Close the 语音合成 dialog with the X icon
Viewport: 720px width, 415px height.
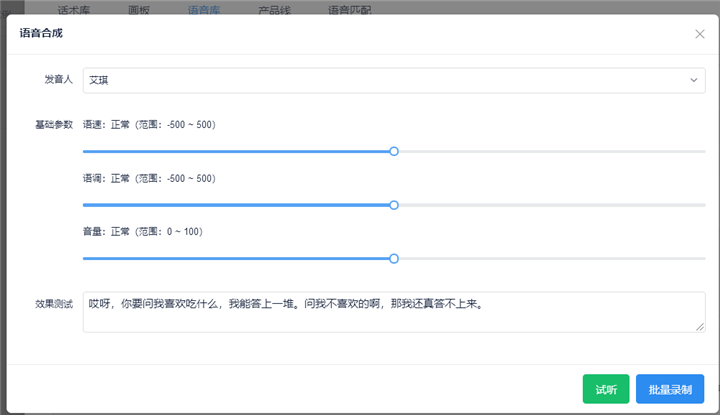coord(700,34)
